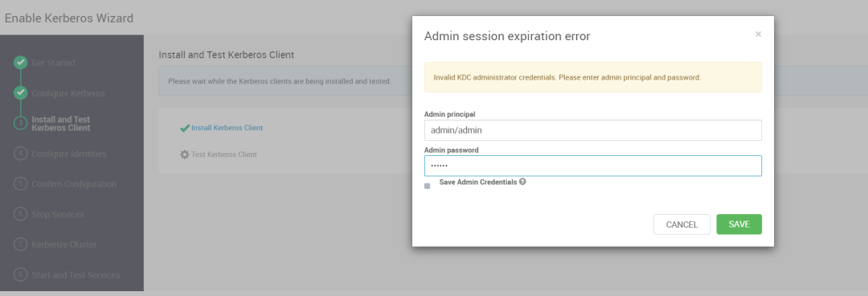Select the Install and Test Kerberos Client step
868x296 pixels.
coord(61,124)
